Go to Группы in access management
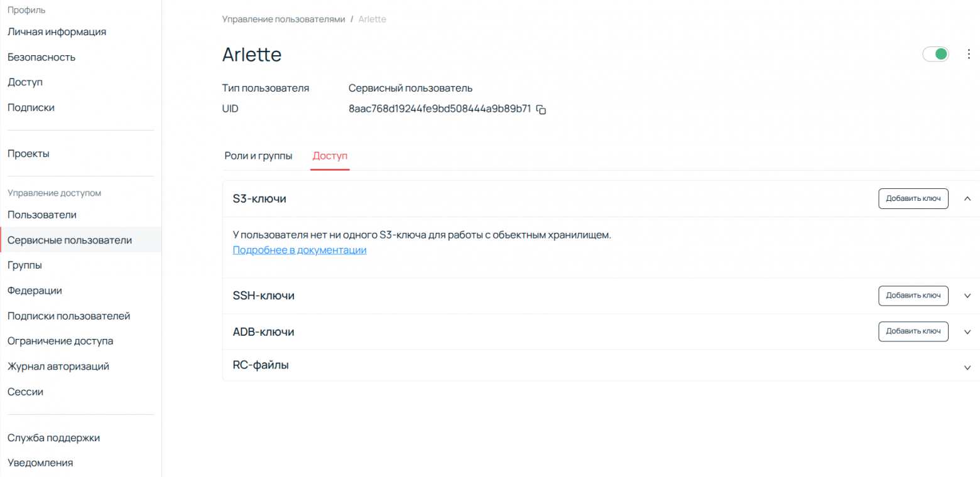Viewport: 980px width, 477px height. [24, 265]
